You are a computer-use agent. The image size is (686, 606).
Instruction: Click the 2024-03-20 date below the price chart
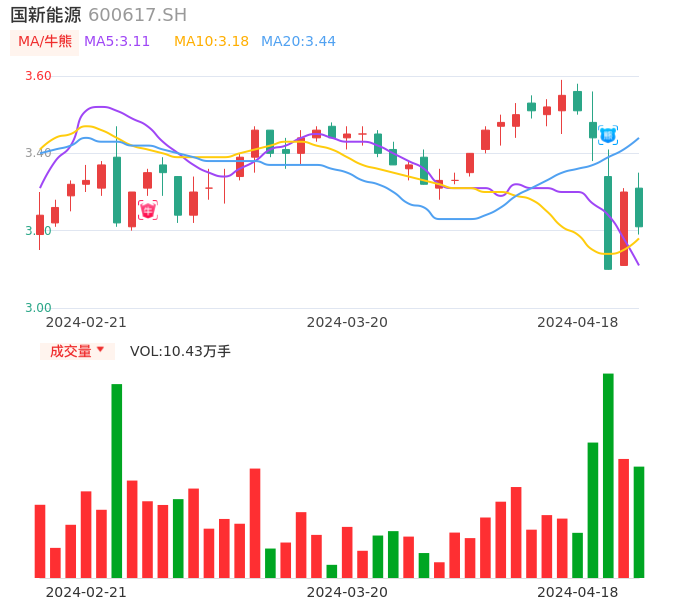[x=346, y=322]
